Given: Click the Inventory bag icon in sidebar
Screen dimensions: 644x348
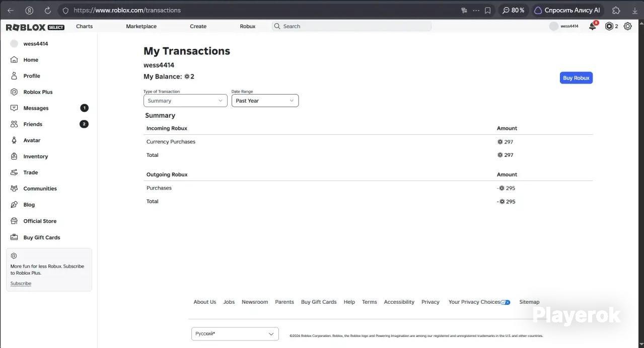Looking at the screenshot, I should click(14, 156).
